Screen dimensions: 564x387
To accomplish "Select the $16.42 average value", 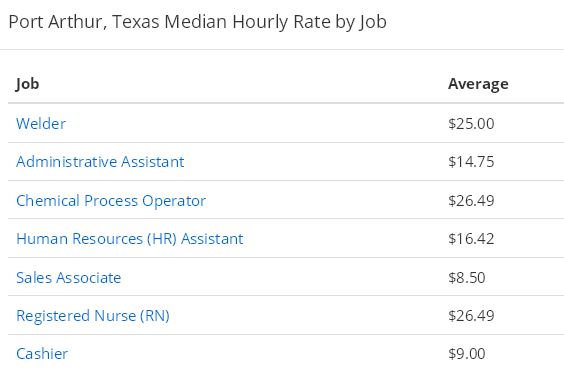I will pos(471,238).
